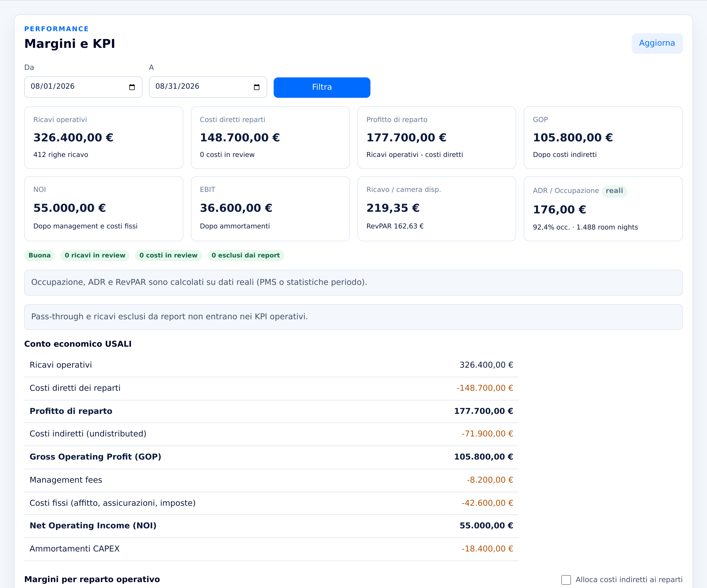The width and height of the screenshot is (707, 588).
Task: Select the GOP KPI card
Action: pos(603,138)
